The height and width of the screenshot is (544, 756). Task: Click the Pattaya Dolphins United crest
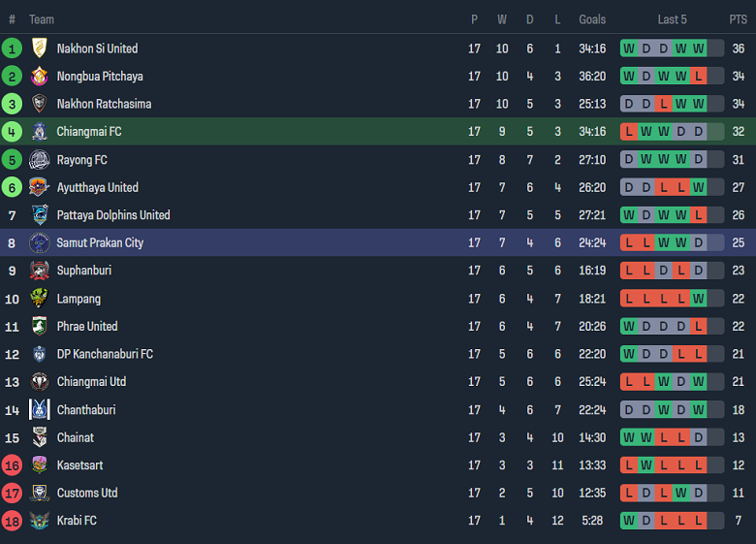pyautogui.click(x=40, y=215)
